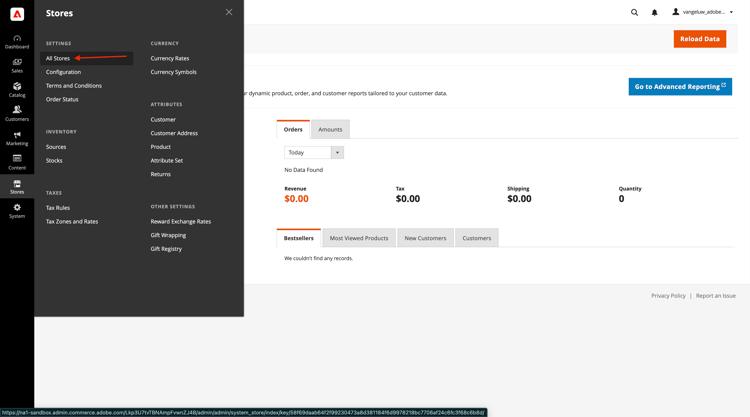This screenshot has height=417, width=750.
Task: Open Product attributes
Action: point(161,147)
